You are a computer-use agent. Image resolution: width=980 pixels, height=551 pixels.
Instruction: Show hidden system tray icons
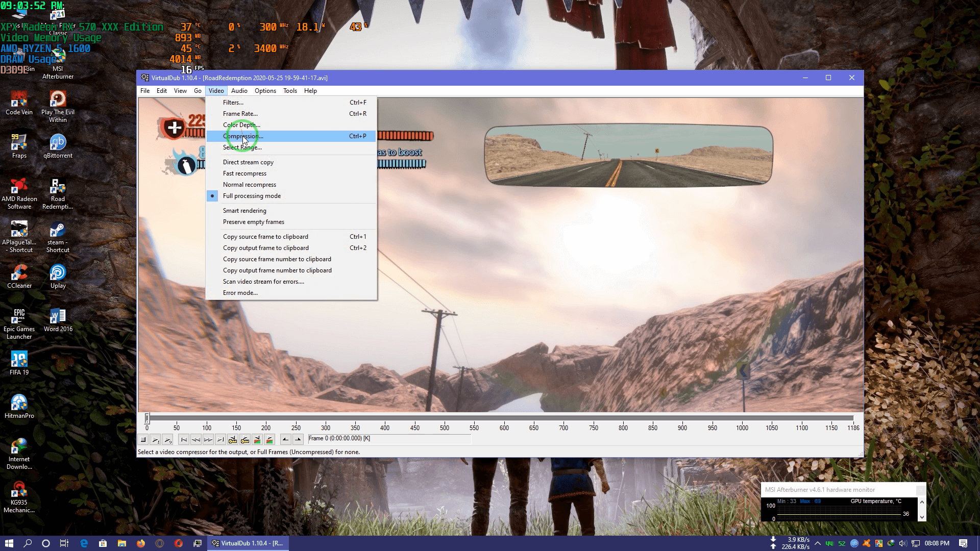818,543
